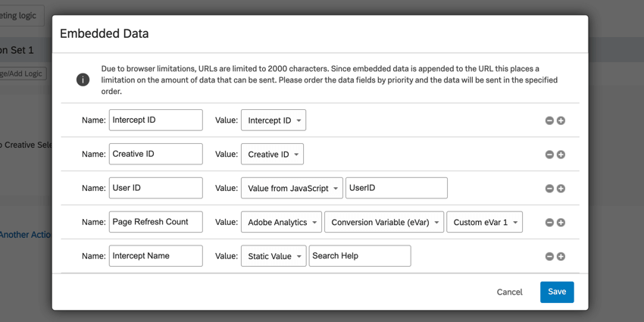Click the Page Refresh Count name field

click(156, 222)
